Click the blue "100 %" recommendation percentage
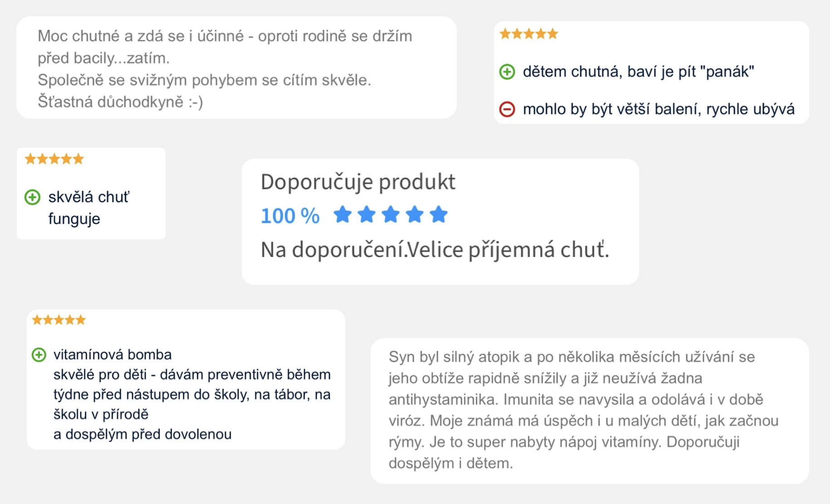The image size is (830, 504). click(290, 216)
